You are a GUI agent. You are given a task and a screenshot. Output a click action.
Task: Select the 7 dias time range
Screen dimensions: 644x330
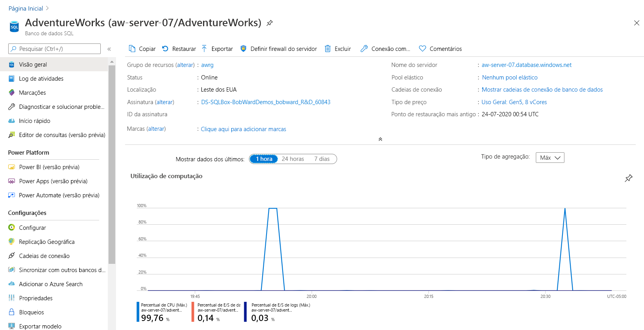click(x=322, y=159)
